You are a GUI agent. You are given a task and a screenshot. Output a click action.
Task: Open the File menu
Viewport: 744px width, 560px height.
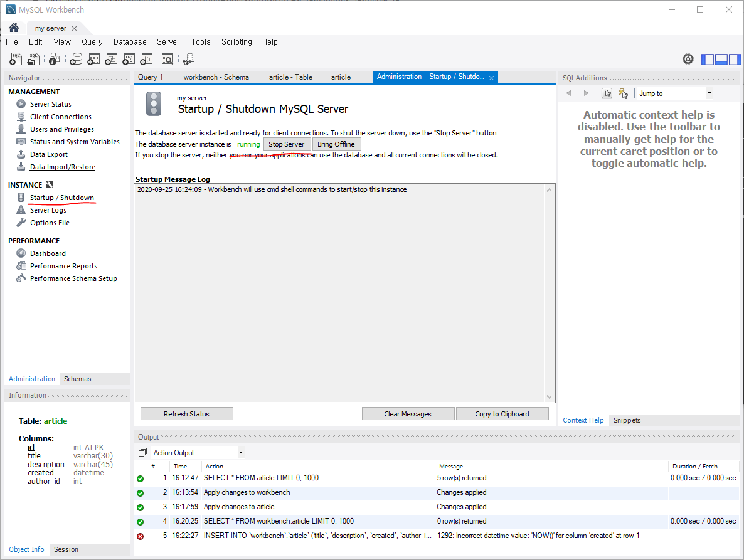pyautogui.click(x=12, y=42)
